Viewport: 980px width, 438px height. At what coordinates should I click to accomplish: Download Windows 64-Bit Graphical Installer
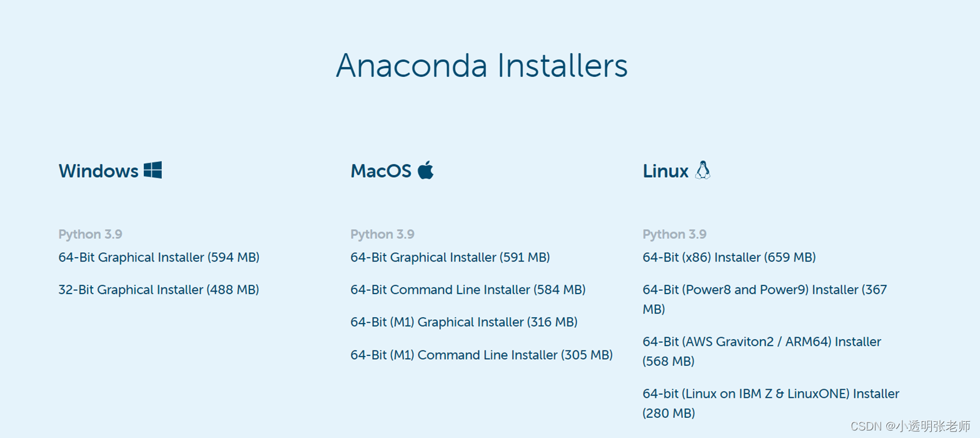coord(158,257)
